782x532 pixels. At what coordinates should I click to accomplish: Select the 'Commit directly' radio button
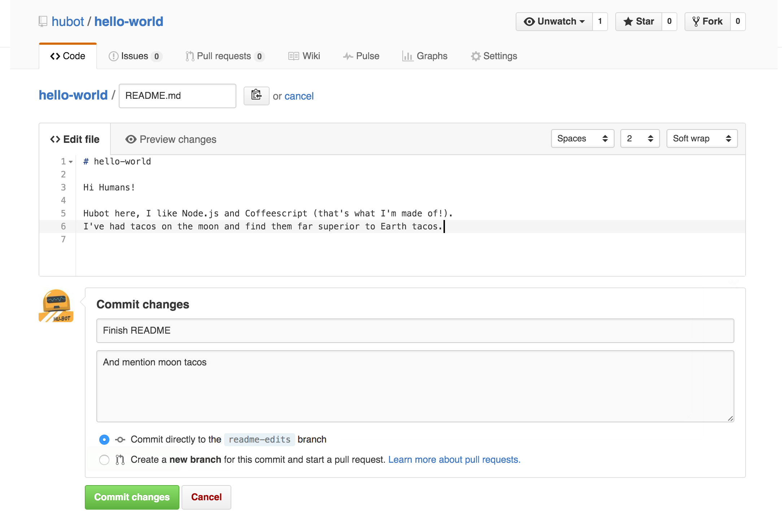click(x=105, y=439)
